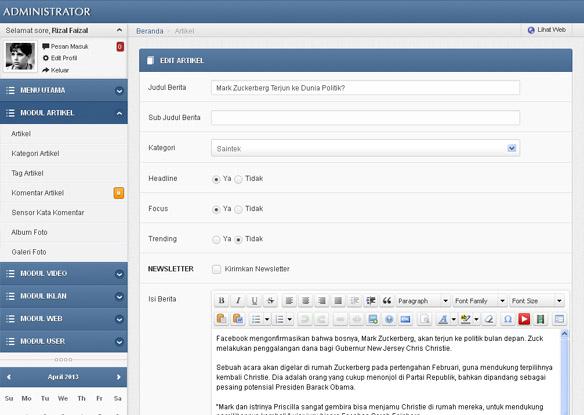
Task: Set Focus to Ya
Action: coord(216,210)
